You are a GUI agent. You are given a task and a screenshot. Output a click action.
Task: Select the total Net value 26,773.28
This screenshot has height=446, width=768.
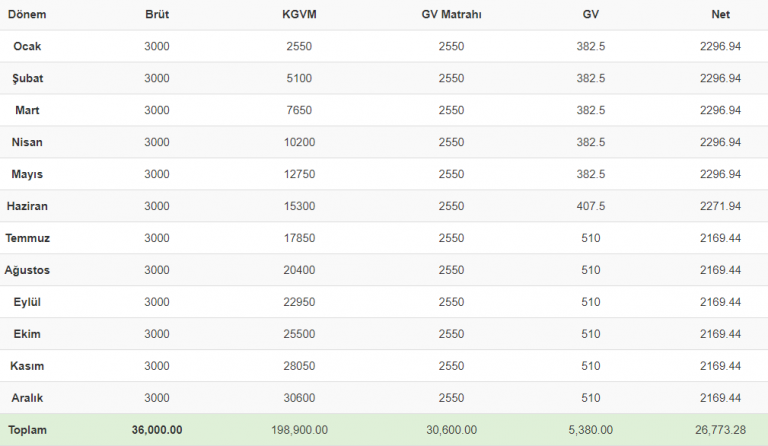720,430
